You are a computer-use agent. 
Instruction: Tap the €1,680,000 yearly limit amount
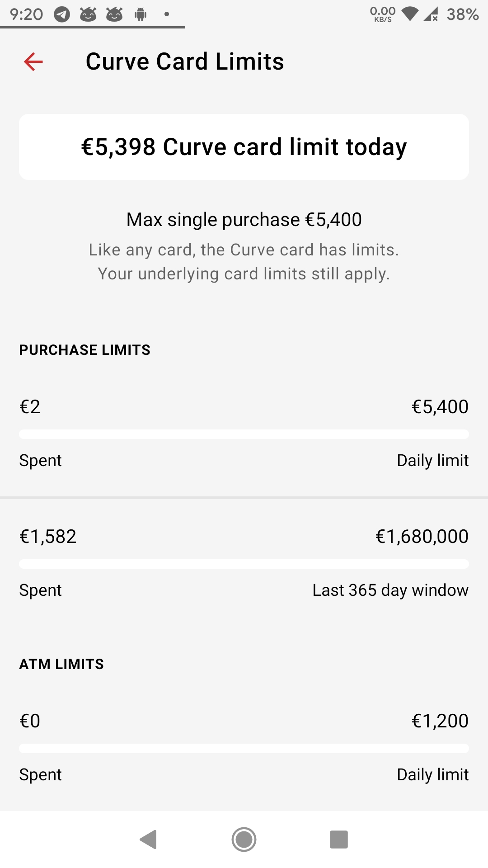(422, 537)
